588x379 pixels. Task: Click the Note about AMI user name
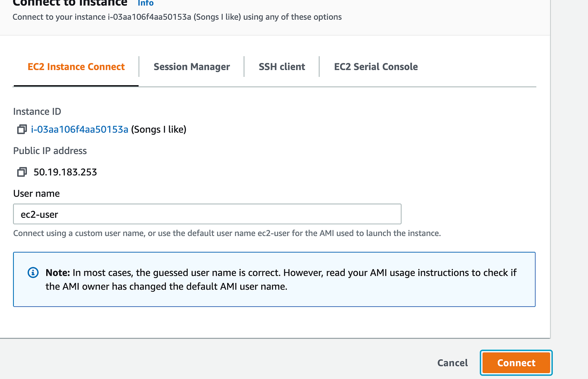pos(281,280)
